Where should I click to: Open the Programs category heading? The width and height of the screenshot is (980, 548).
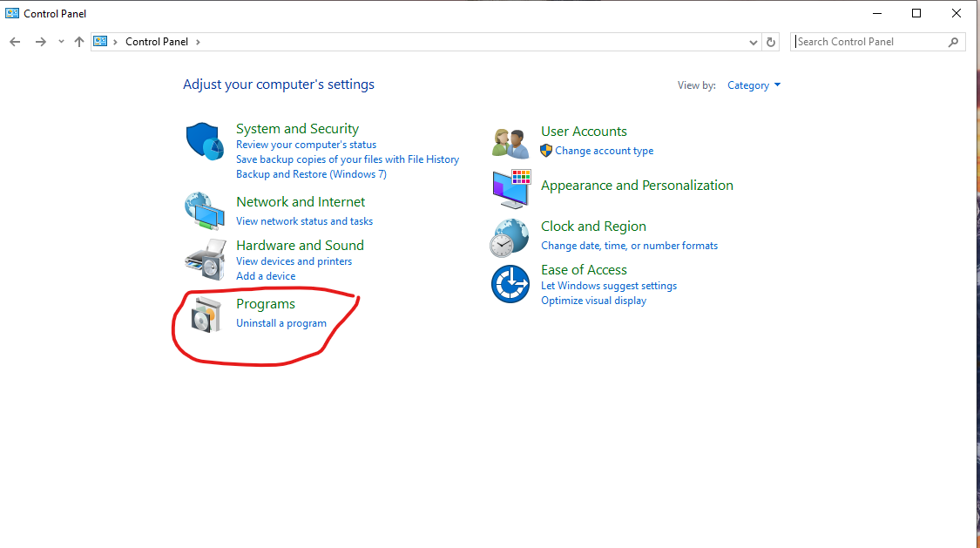pyautogui.click(x=266, y=304)
